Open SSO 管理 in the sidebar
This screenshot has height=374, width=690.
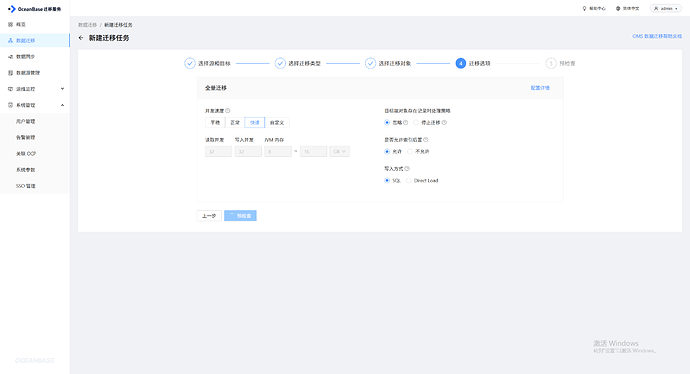26,186
